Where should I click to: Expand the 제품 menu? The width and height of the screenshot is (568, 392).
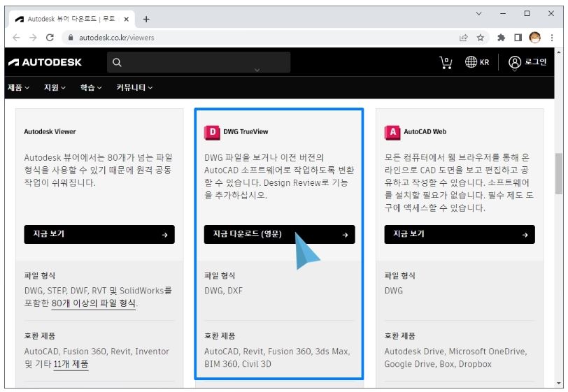click(18, 87)
